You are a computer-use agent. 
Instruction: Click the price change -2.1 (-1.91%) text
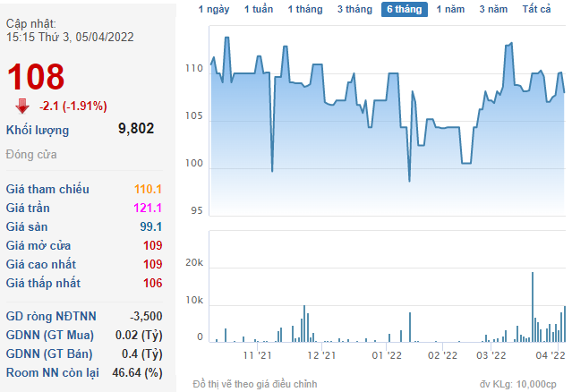pyautogui.click(x=73, y=106)
